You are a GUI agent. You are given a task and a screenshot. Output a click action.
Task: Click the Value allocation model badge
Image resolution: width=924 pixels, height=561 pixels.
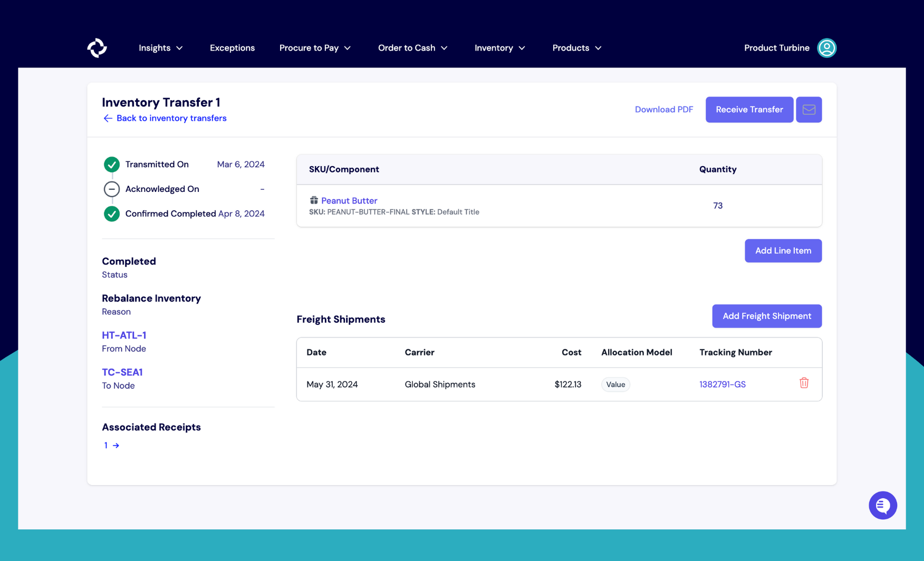click(615, 384)
